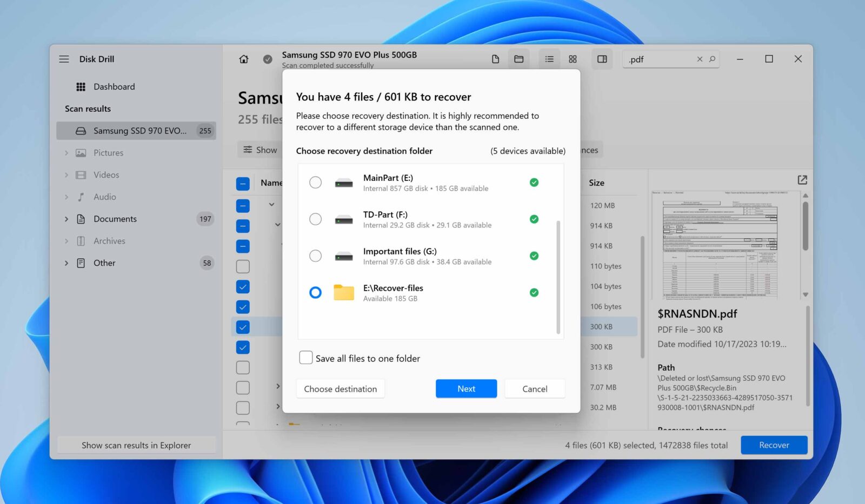The width and height of the screenshot is (865, 504).
Task: Open the Dashboard section
Action: (x=114, y=86)
